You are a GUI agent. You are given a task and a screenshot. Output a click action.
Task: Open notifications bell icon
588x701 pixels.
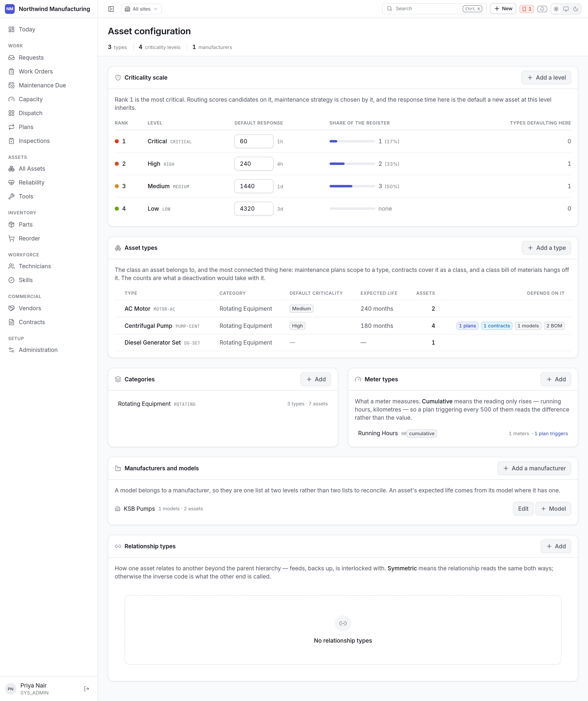pos(542,9)
